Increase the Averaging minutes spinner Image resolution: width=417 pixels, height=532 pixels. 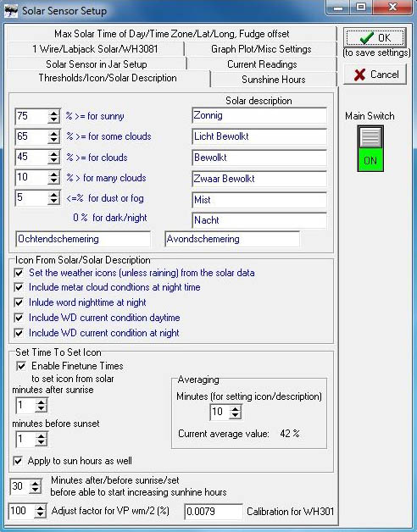click(235, 409)
